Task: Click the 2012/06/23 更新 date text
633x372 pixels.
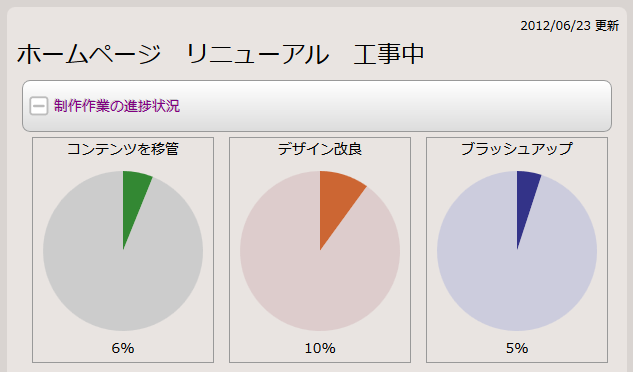Action: tap(570, 26)
